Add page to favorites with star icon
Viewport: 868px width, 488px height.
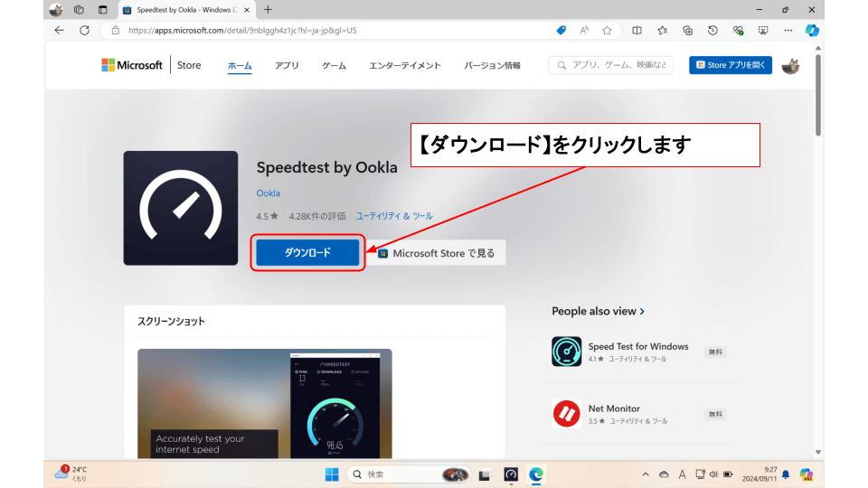[607, 30]
